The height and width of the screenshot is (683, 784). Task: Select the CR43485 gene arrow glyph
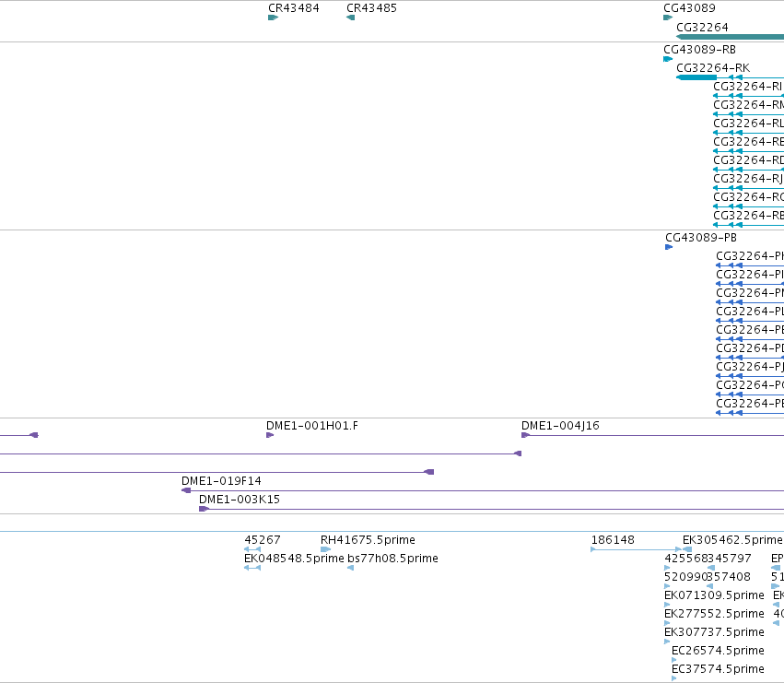[350, 18]
